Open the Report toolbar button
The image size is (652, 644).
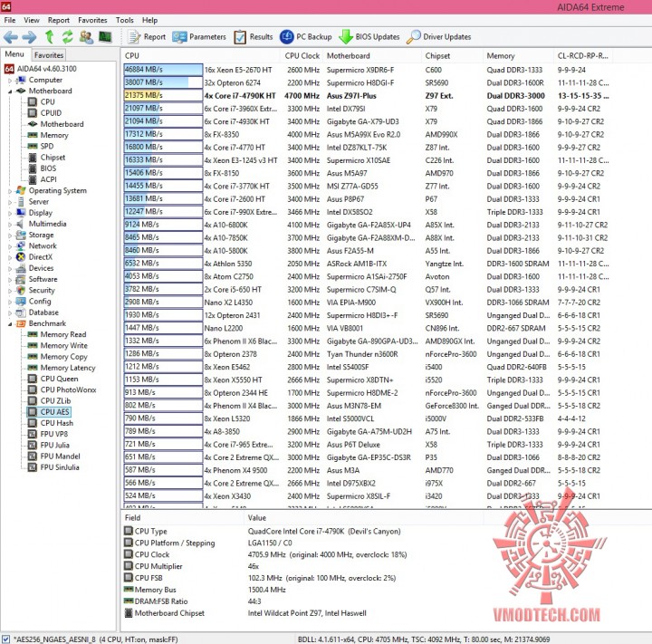tap(147, 36)
